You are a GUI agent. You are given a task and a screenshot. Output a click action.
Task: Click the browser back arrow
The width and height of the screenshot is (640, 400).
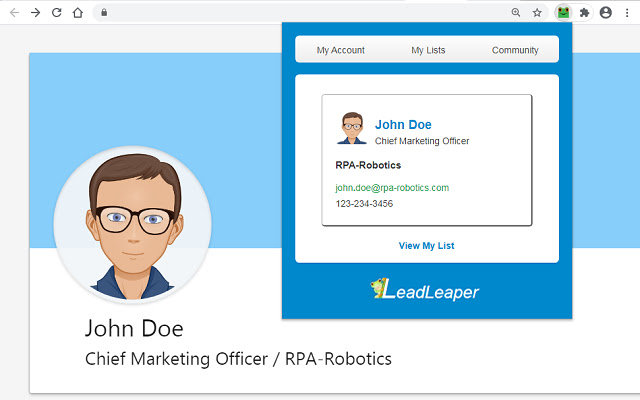tap(13, 13)
